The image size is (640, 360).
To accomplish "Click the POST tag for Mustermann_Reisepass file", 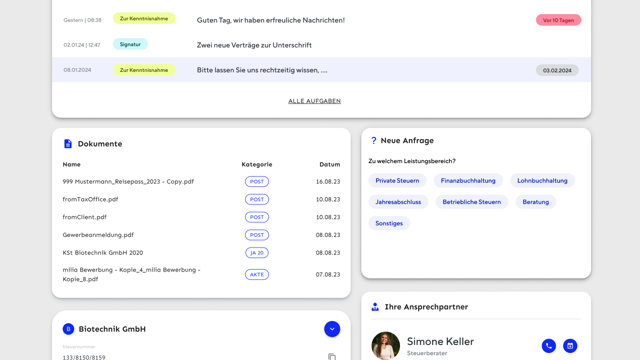I will (x=257, y=182).
